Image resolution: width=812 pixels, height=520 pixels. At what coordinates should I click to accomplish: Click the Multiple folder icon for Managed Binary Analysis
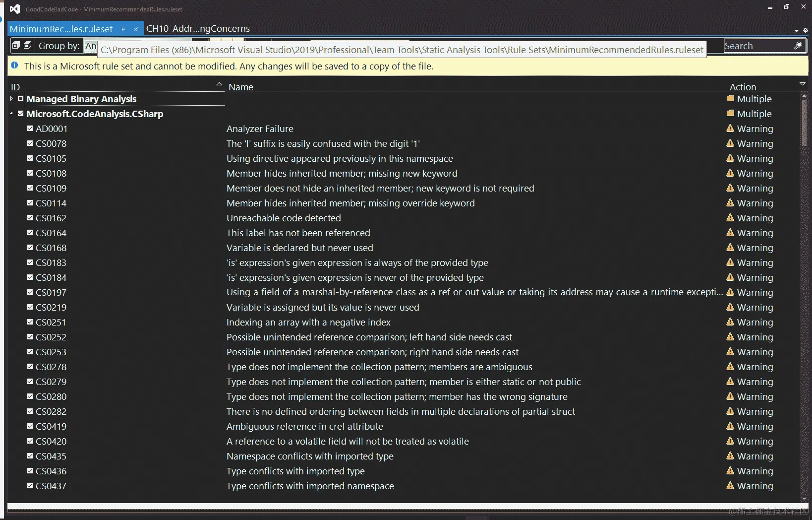tap(730, 98)
